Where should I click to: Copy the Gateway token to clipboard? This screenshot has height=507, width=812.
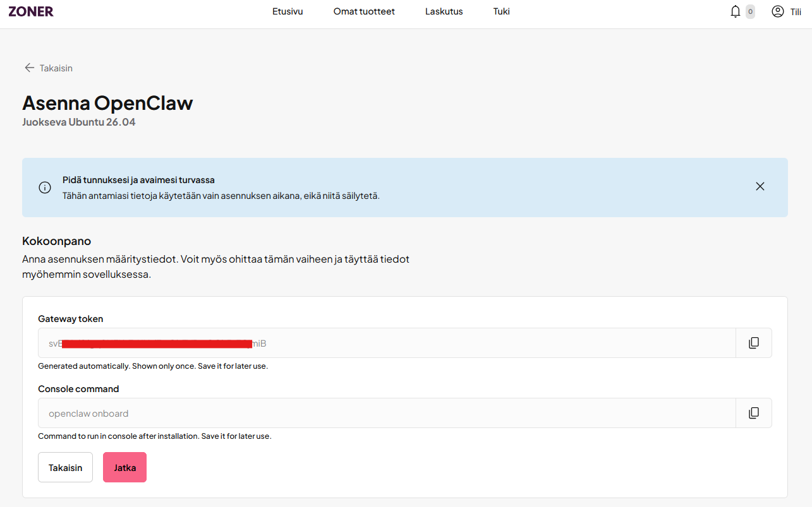coord(754,343)
